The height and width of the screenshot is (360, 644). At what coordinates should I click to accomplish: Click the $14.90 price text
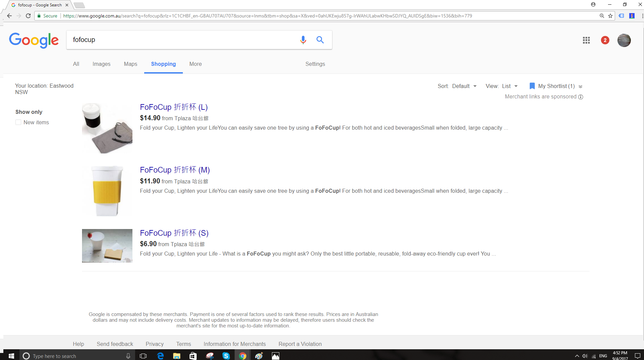point(150,118)
